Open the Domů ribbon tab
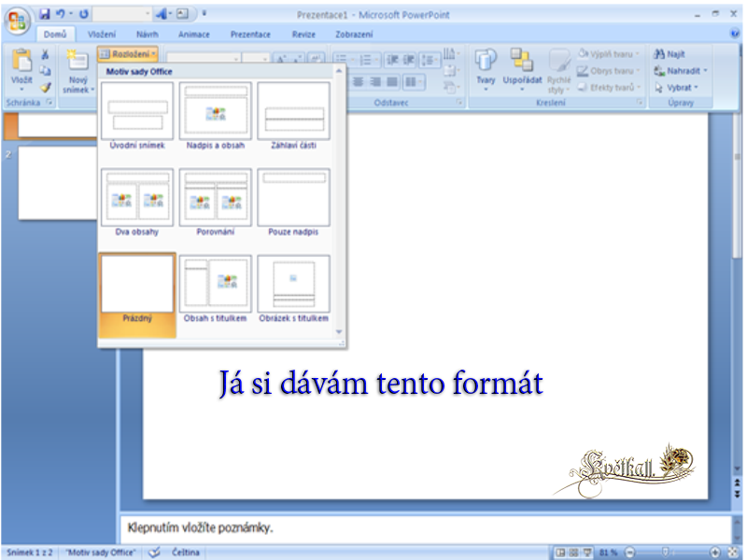Image resolution: width=747 pixels, height=560 pixels. click(x=55, y=35)
